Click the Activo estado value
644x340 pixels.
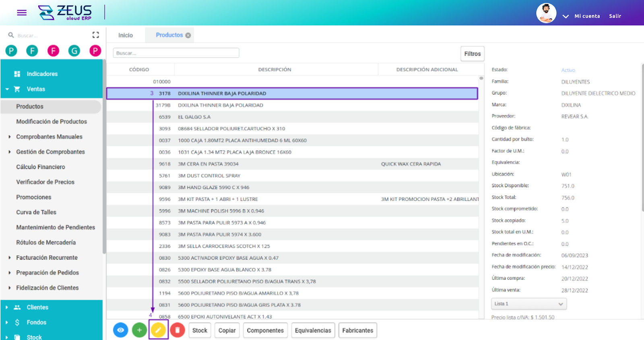tap(568, 70)
